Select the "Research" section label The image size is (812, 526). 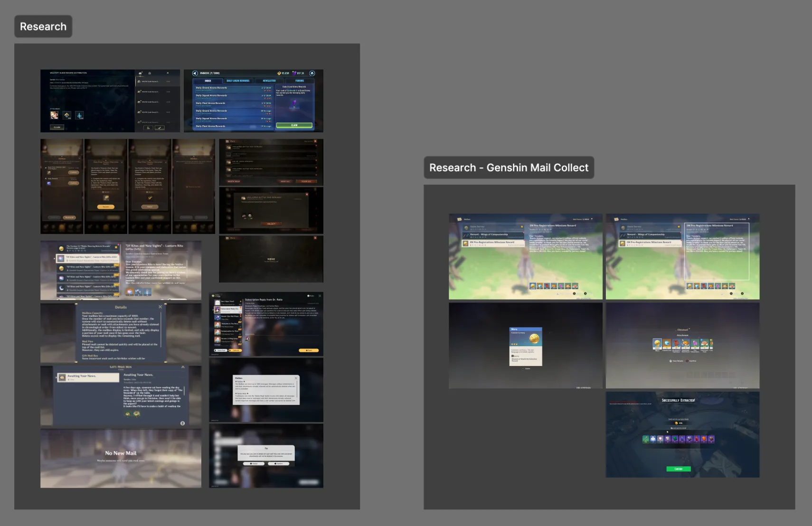tap(43, 27)
